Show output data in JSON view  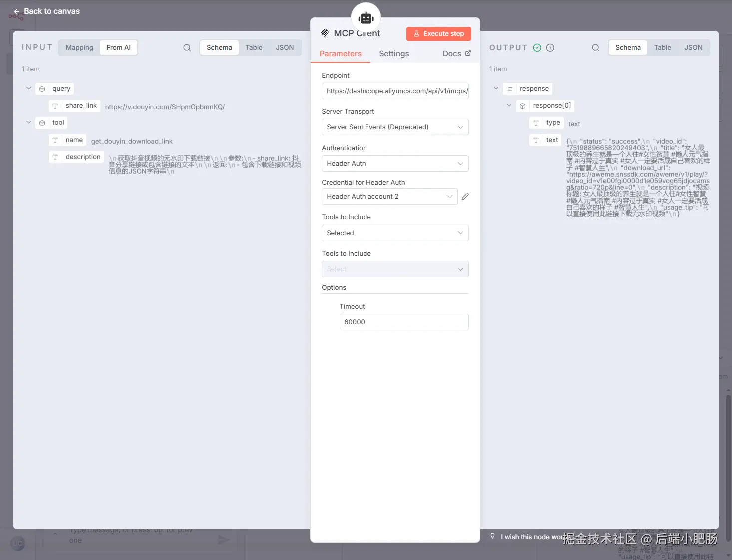[693, 48]
